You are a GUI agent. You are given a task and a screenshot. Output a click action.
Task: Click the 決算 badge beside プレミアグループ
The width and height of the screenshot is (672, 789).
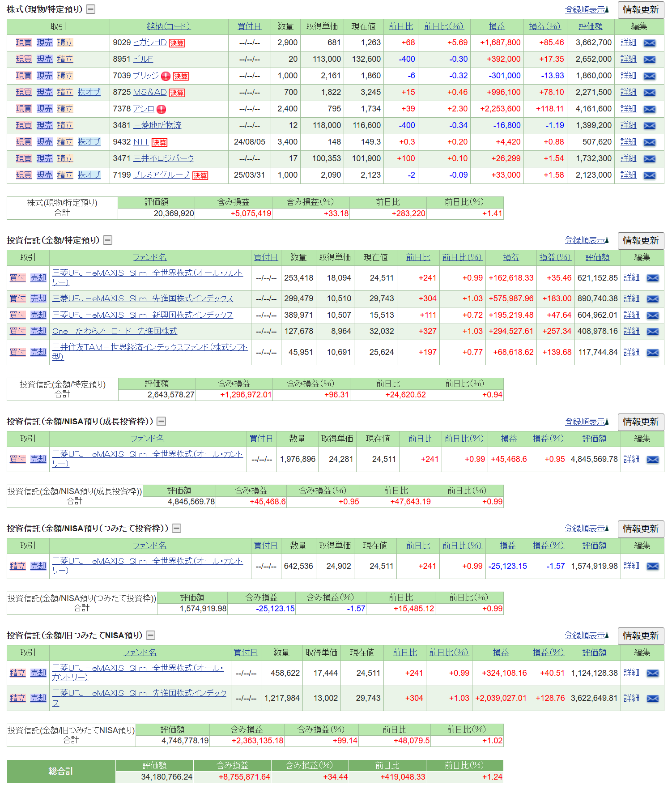coord(200,175)
